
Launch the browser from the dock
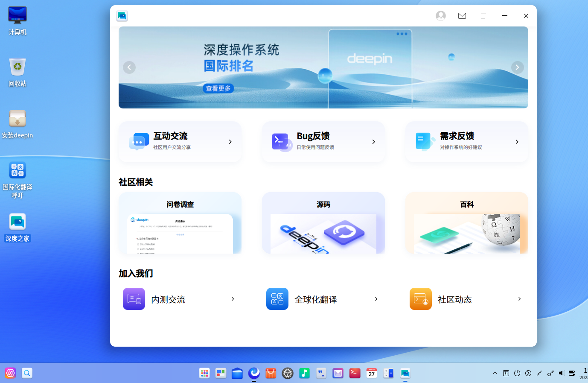tap(254, 373)
